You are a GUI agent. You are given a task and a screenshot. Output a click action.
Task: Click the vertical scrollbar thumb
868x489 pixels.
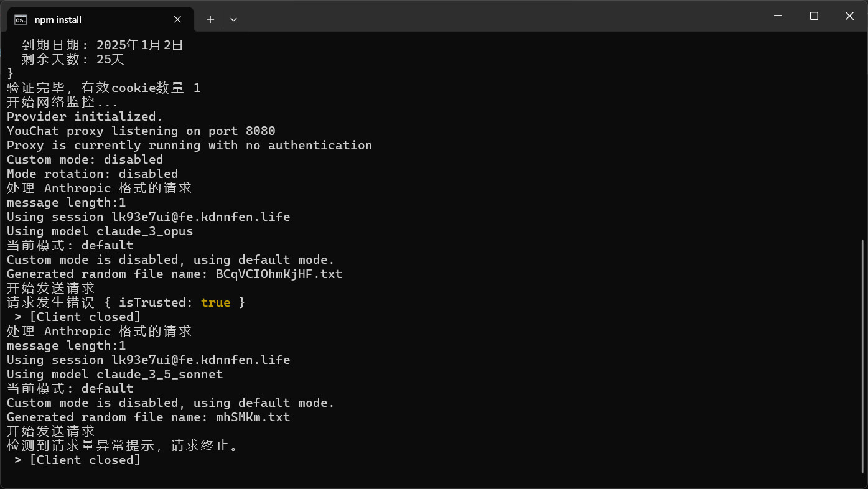pyautogui.click(x=863, y=355)
